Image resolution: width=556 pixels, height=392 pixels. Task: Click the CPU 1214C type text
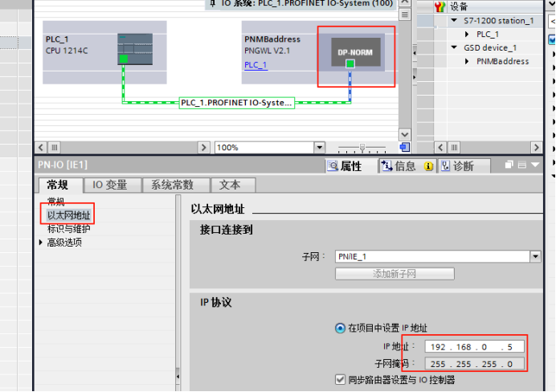[67, 51]
